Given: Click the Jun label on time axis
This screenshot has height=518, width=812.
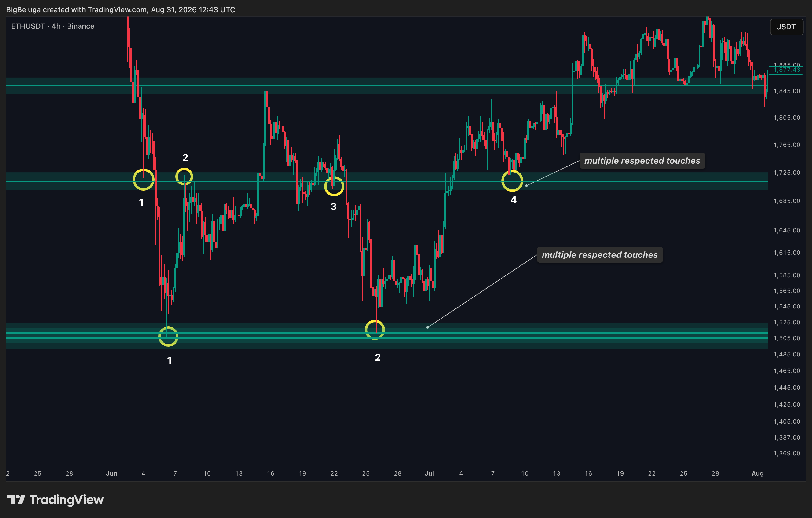Looking at the screenshot, I should pos(112,473).
